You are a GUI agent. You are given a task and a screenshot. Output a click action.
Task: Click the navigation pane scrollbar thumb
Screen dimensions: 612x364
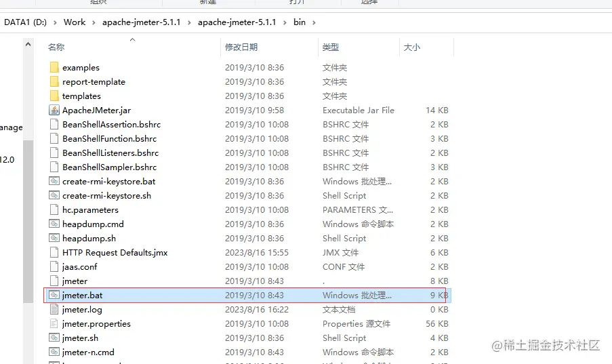[x=28, y=221]
